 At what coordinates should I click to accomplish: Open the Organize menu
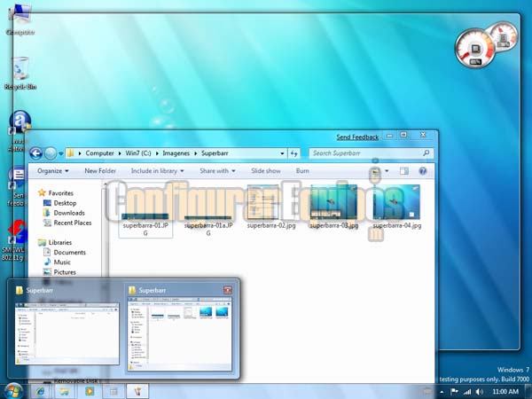point(53,171)
